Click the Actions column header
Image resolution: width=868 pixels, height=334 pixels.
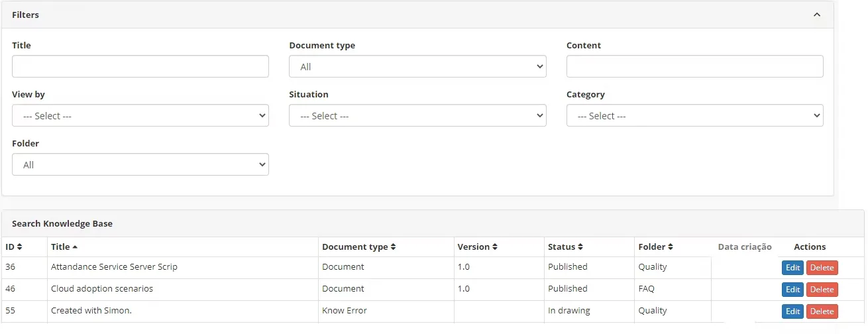(x=810, y=247)
